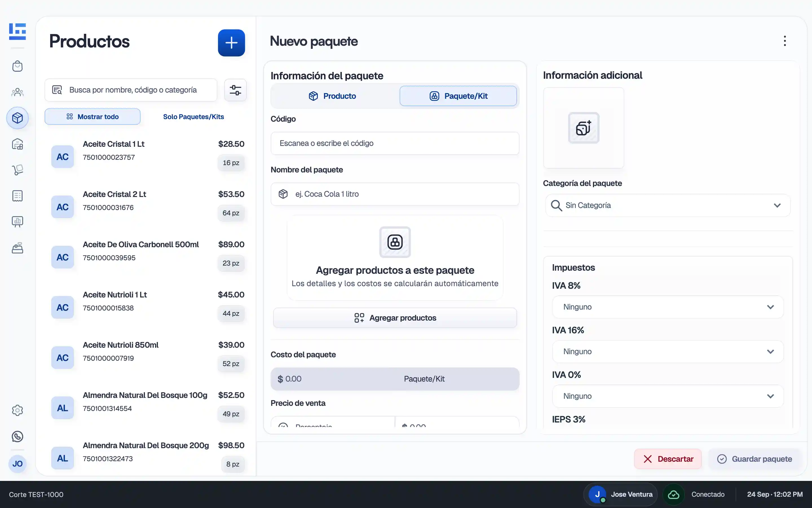Viewport: 812px width, 508px height.
Task: Click the Agregar productos button
Action: pos(395,318)
